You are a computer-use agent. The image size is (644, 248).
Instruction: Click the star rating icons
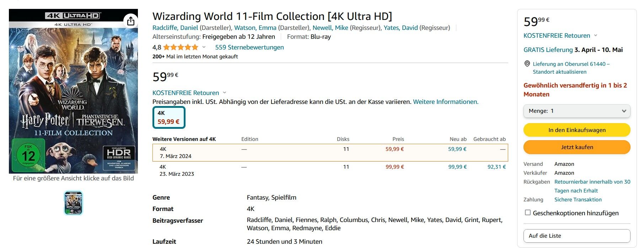pyautogui.click(x=181, y=47)
